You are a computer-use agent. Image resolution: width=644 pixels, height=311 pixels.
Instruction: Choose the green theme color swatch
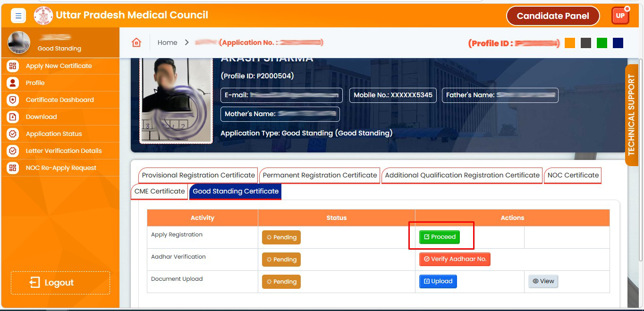coord(602,43)
